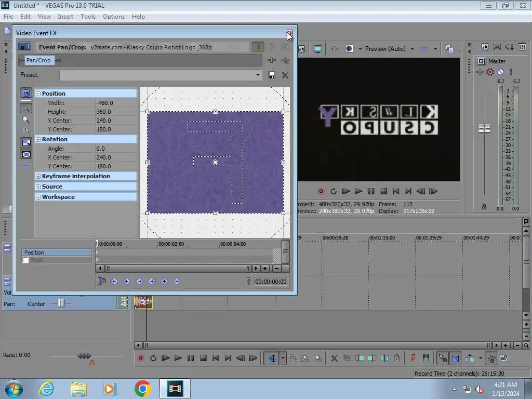Toggle Enable Snapping in the main toolbar

[443, 358]
